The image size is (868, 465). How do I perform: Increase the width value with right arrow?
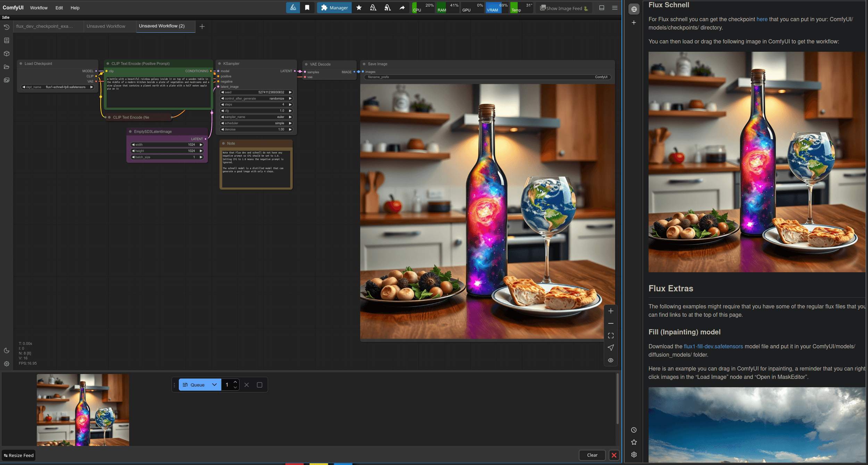click(201, 145)
